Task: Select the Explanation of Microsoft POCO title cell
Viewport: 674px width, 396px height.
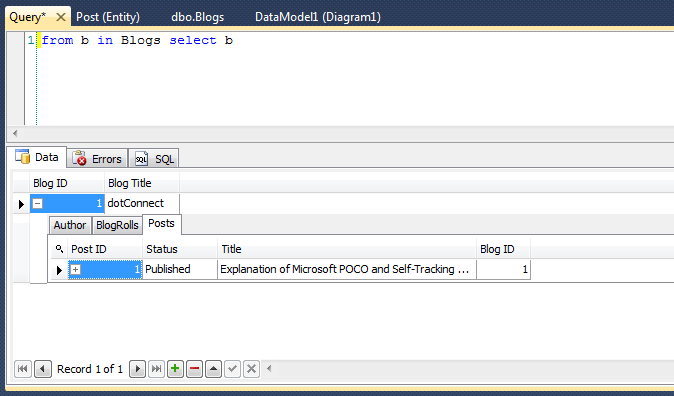Action: pyautogui.click(x=347, y=270)
